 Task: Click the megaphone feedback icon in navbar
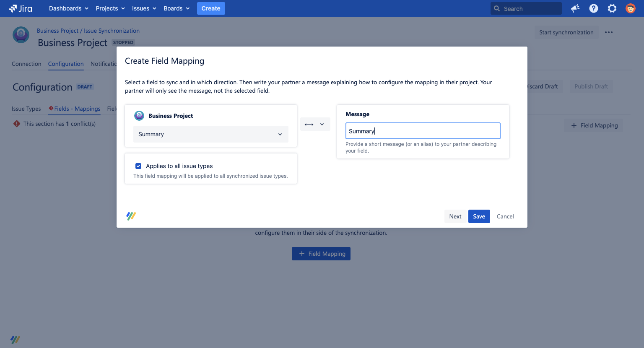[x=575, y=8]
